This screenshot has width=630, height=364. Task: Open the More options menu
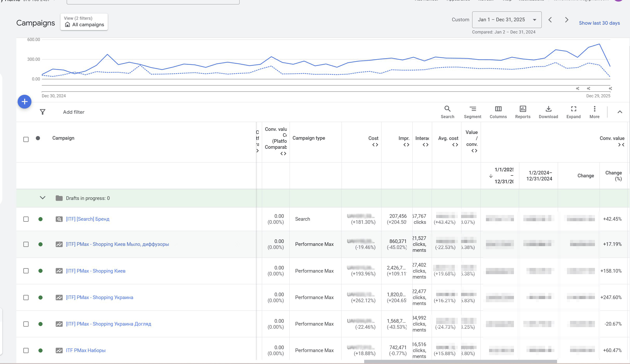click(594, 112)
